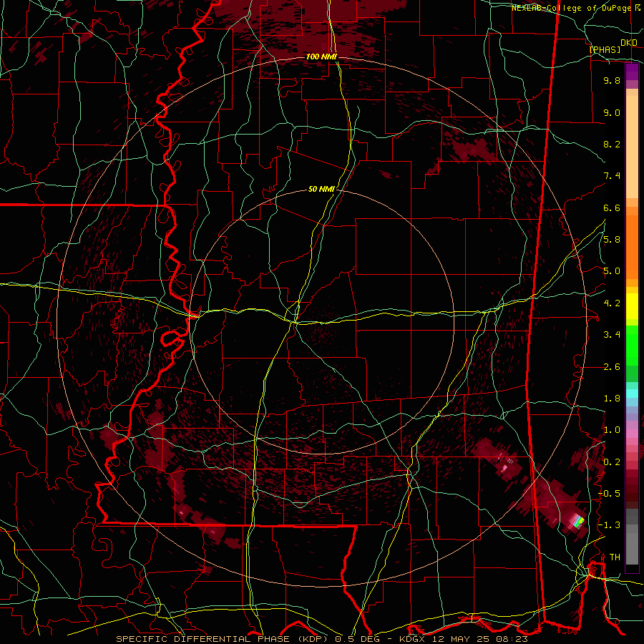
Task: Select the 1.0 value on the legend
Action: tap(612, 430)
